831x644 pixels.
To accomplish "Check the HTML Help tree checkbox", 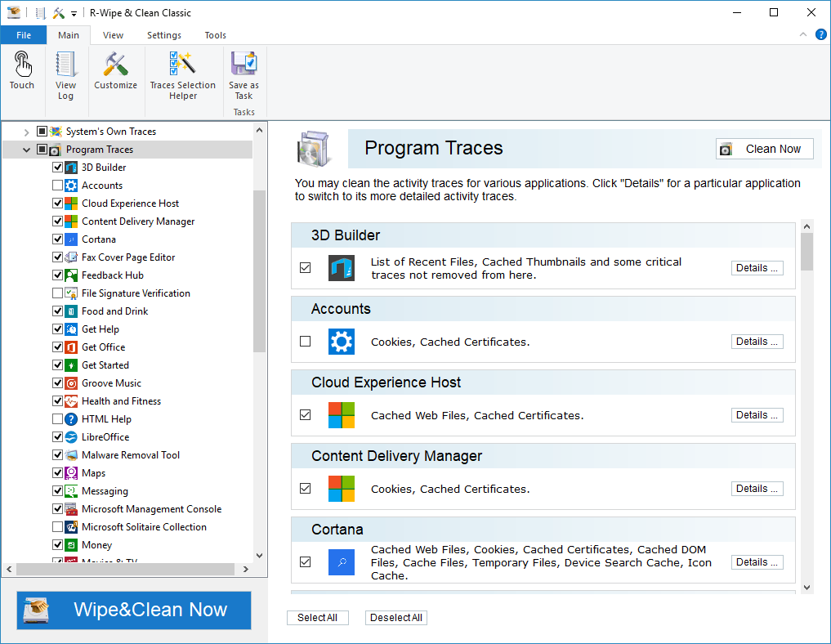I will coord(58,419).
